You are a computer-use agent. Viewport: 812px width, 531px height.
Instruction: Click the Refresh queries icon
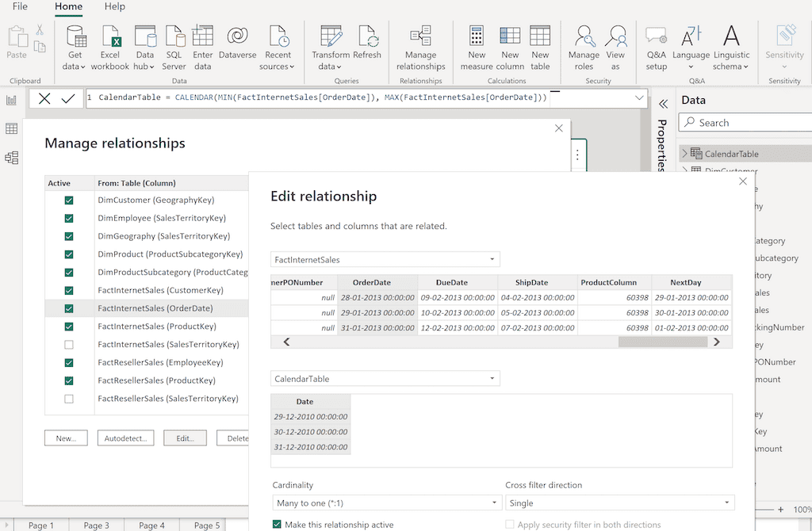point(367,36)
